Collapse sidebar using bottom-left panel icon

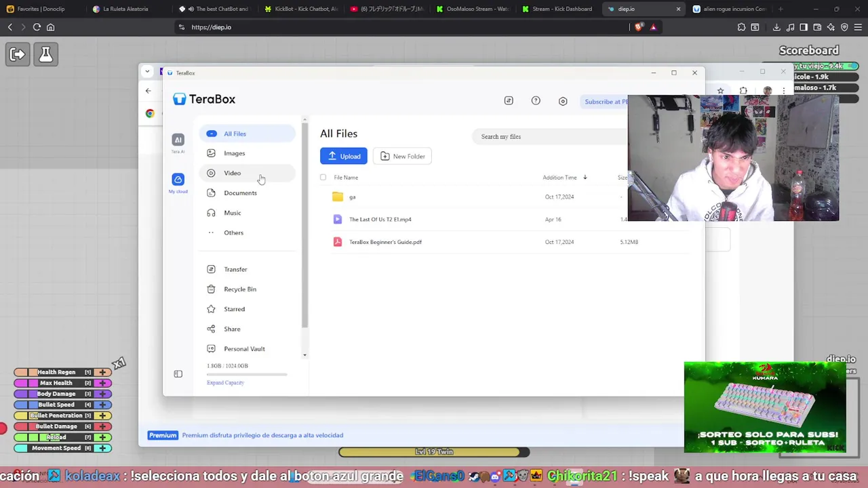[178, 374]
